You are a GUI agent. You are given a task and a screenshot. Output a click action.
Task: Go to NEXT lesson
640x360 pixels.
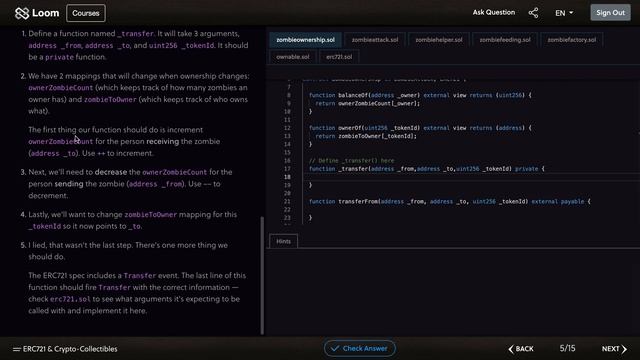pyautogui.click(x=614, y=349)
